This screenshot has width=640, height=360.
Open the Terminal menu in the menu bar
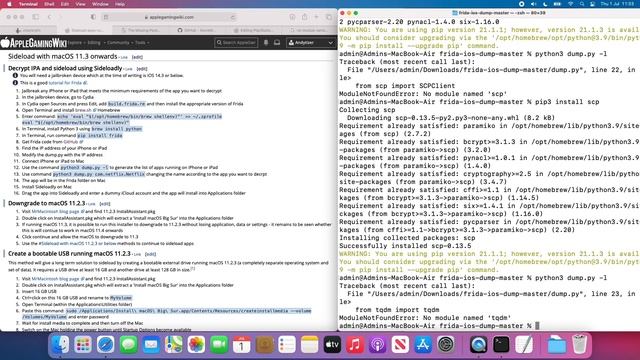pos(28,4)
